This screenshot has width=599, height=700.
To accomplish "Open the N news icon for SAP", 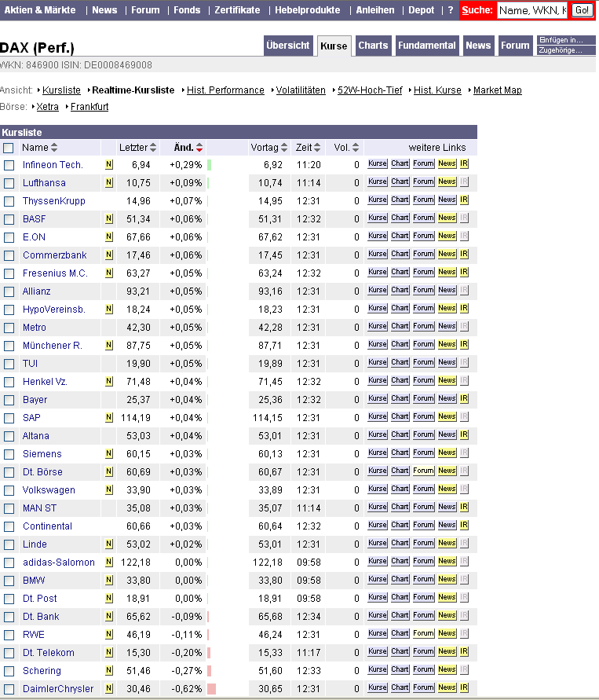I will (x=109, y=417).
